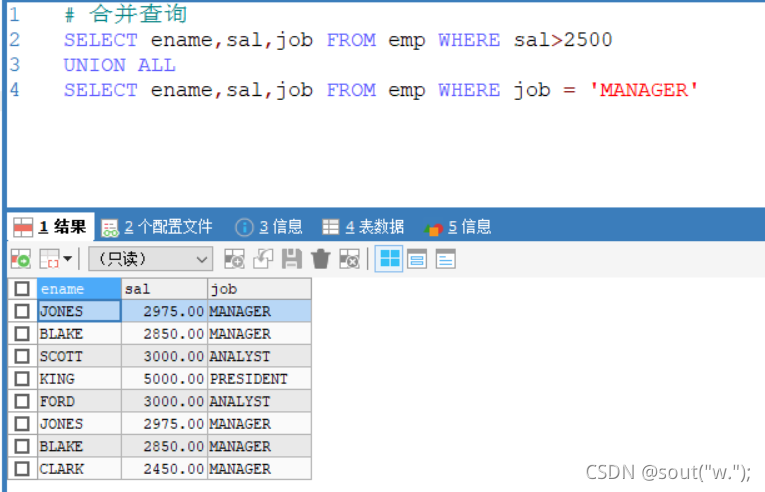This screenshot has height=492, width=765.
Task: Check the FORD row checkbox
Action: pos(22,401)
